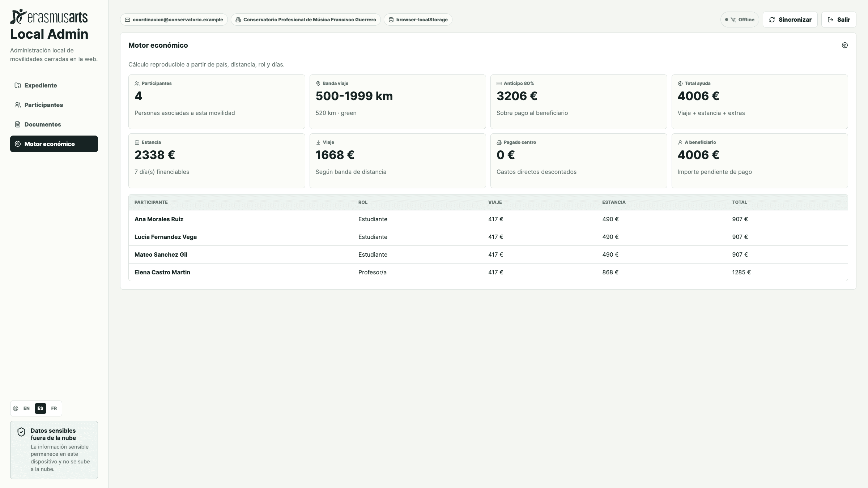Click the person icon next to A beneficiario

click(680, 142)
